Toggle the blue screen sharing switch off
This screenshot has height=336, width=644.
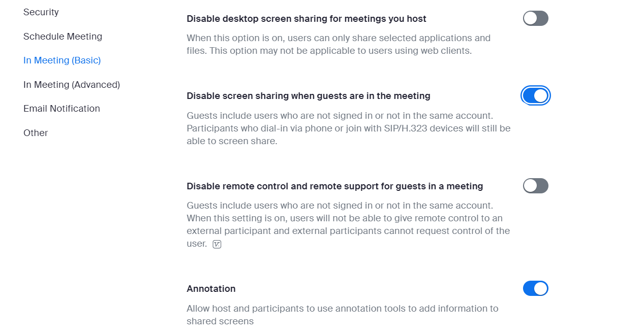[x=535, y=95]
